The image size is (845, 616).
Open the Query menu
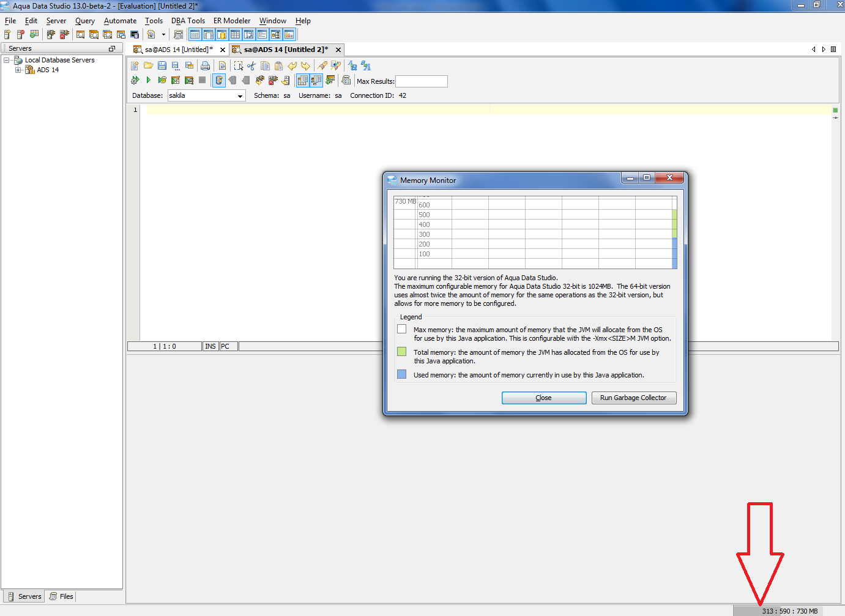pyautogui.click(x=85, y=21)
